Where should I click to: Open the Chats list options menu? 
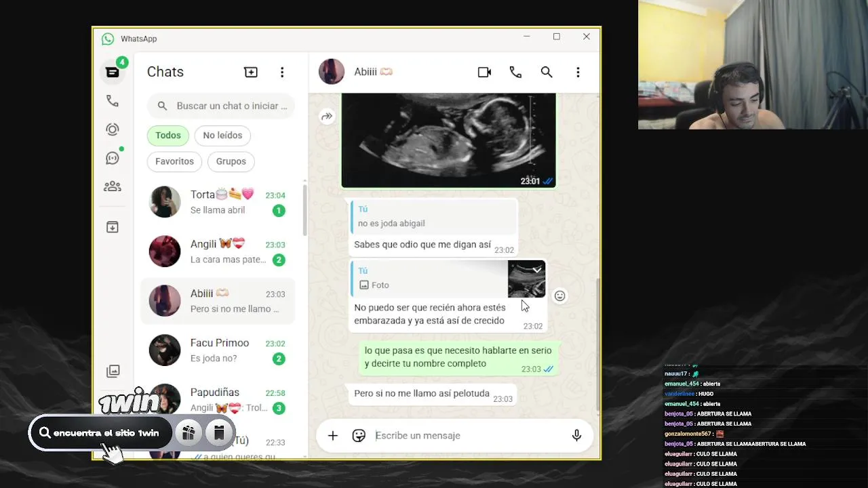point(282,72)
